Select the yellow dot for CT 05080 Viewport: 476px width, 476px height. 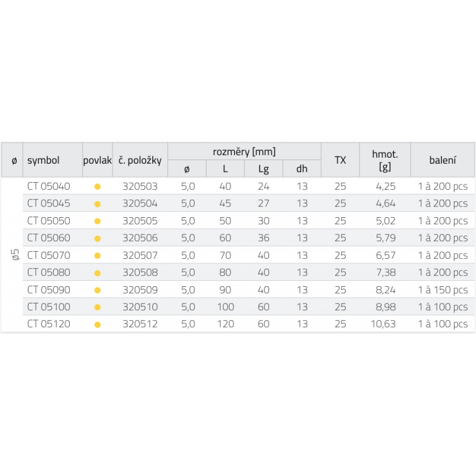click(x=98, y=273)
